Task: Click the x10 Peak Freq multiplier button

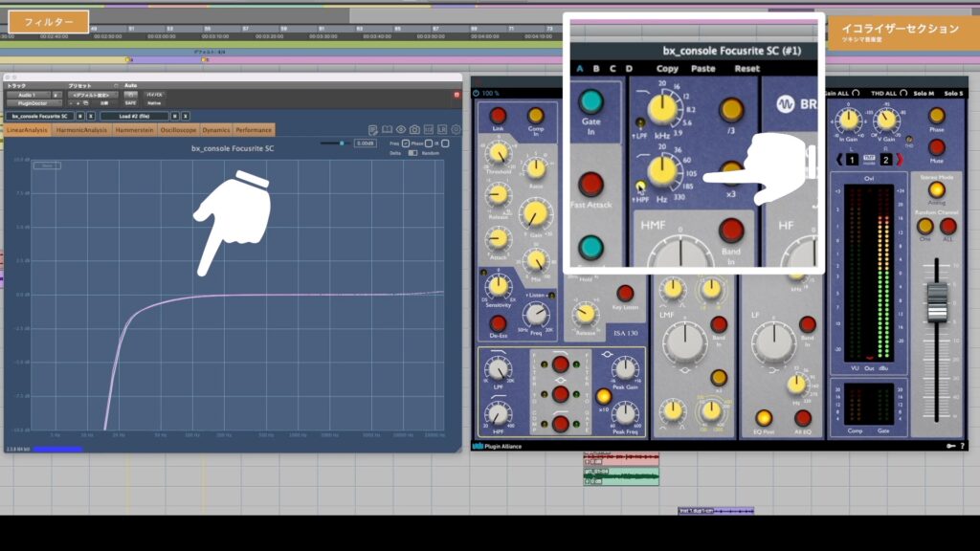Action: 603,396
